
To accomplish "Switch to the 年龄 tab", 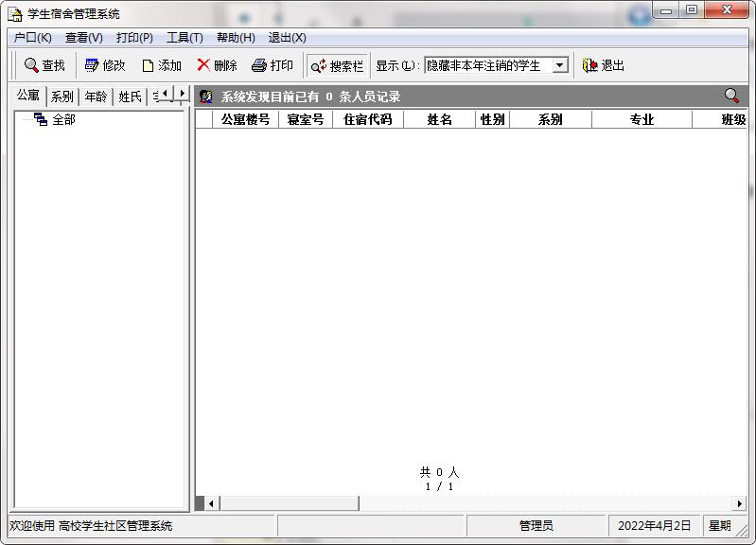I will pyautogui.click(x=96, y=97).
